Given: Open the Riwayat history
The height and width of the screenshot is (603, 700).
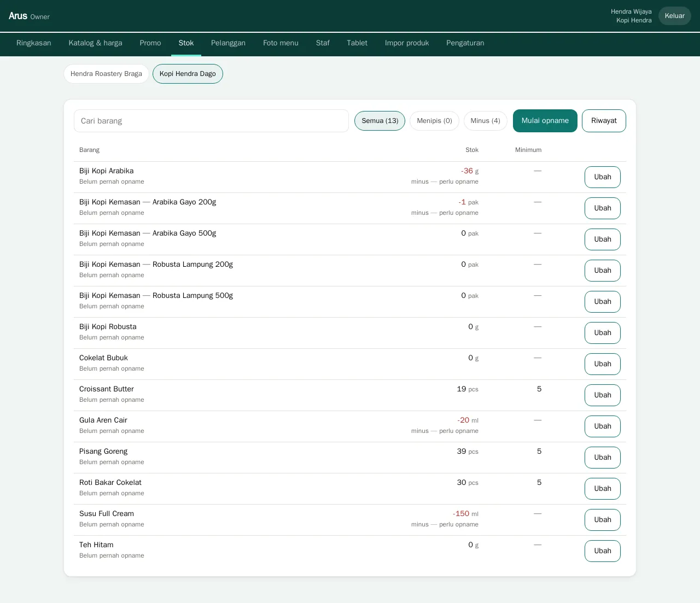Looking at the screenshot, I should pos(604,121).
